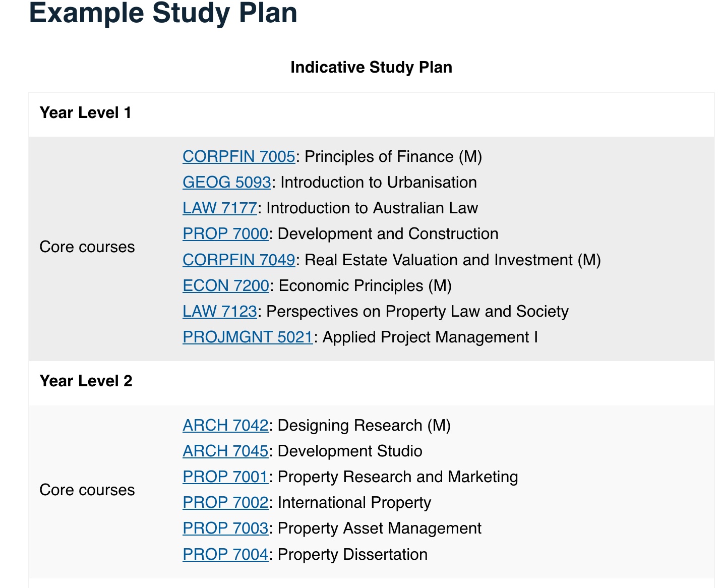Follow the ARCH 7045 Development Studio link
This screenshot has width=722, height=588.
click(x=225, y=451)
